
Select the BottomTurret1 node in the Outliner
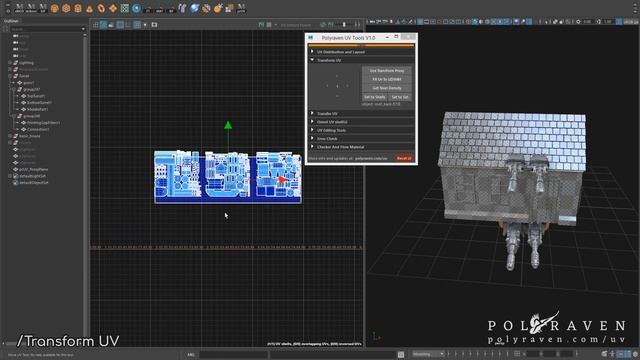(39, 102)
